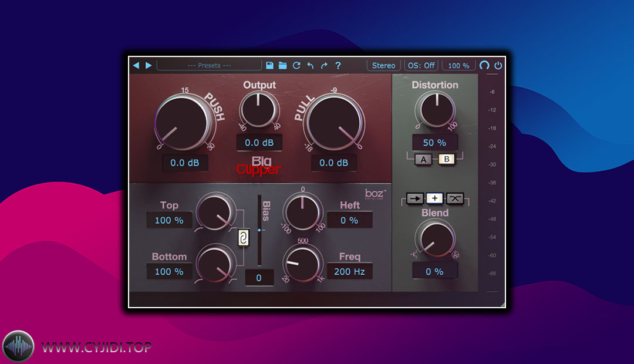Select Top 100 % value field
Image resolution: width=634 pixels, height=364 pixels.
pyautogui.click(x=169, y=220)
